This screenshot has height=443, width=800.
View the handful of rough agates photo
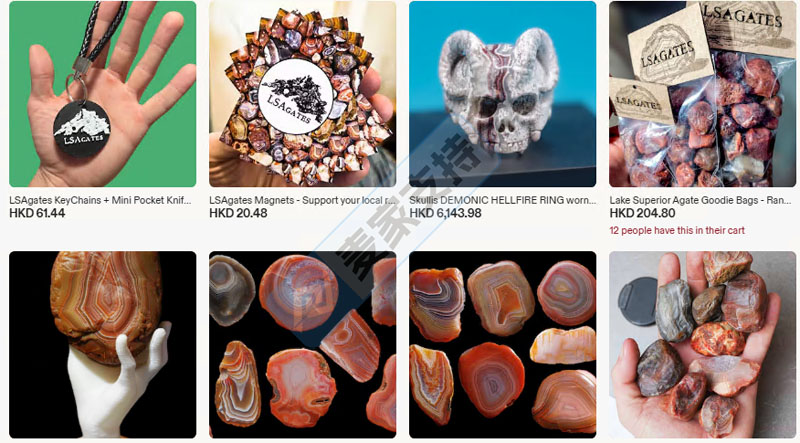(703, 344)
